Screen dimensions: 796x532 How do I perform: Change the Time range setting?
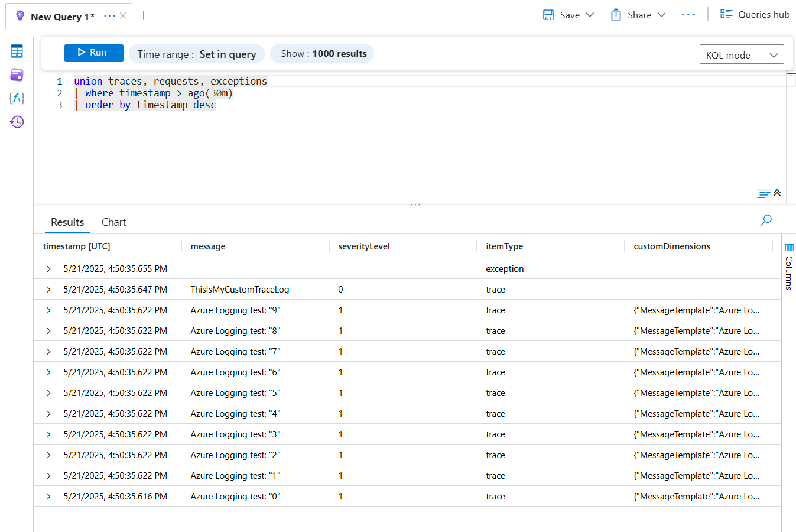point(196,54)
